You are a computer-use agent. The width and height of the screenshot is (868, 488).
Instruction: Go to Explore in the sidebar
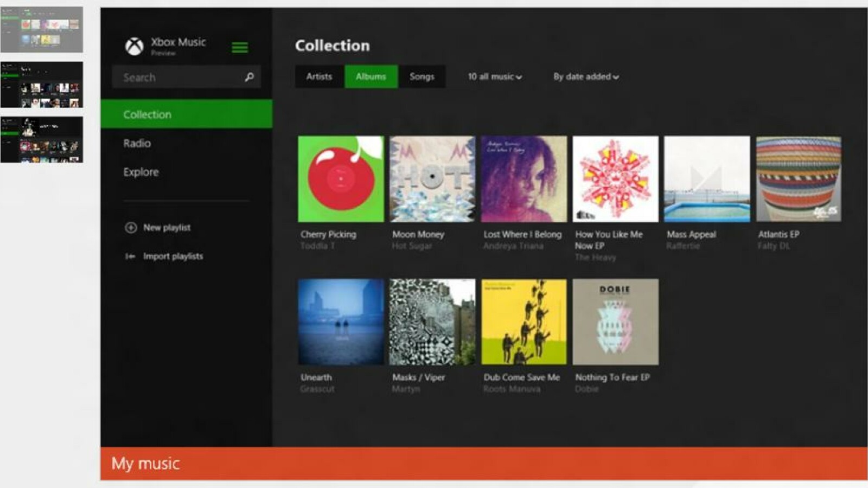pos(141,172)
